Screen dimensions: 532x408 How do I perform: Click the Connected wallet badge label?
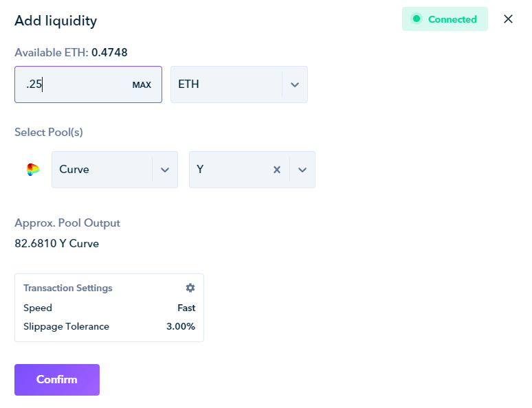[452, 19]
